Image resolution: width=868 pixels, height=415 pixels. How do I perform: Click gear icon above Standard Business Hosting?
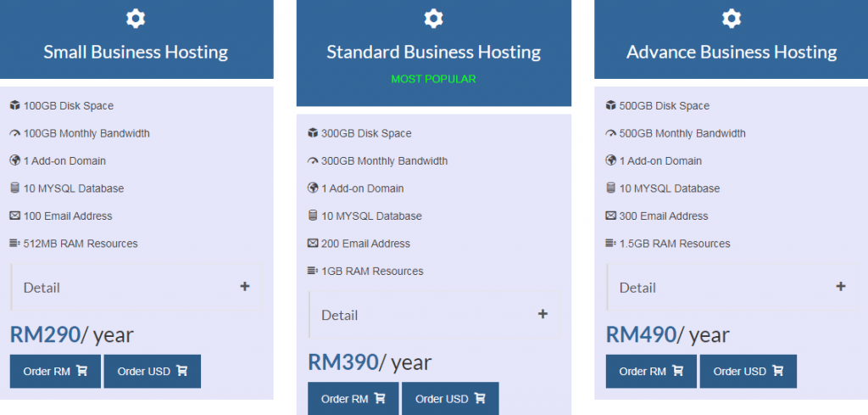click(433, 19)
